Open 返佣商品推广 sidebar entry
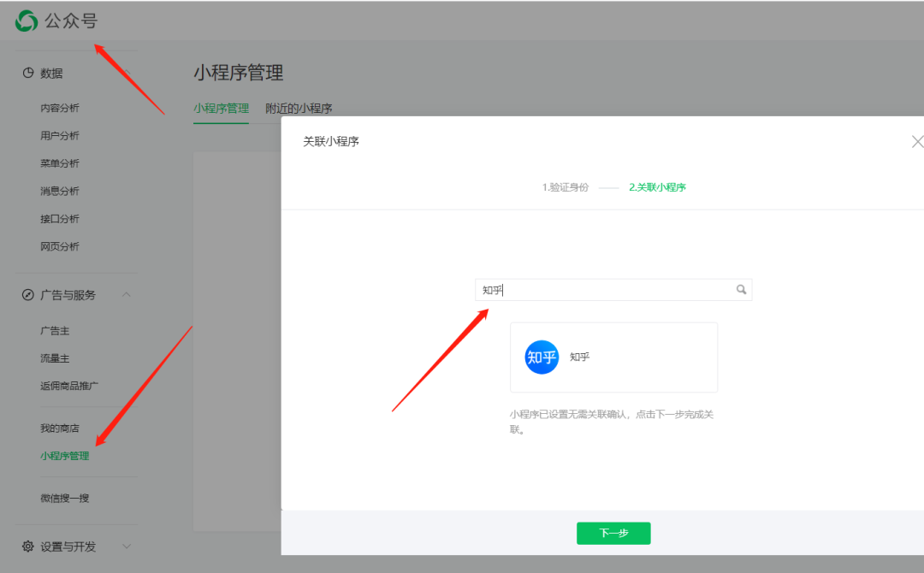The height and width of the screenshot is (573, 924). pyautogui.click(x=69, y=386)
